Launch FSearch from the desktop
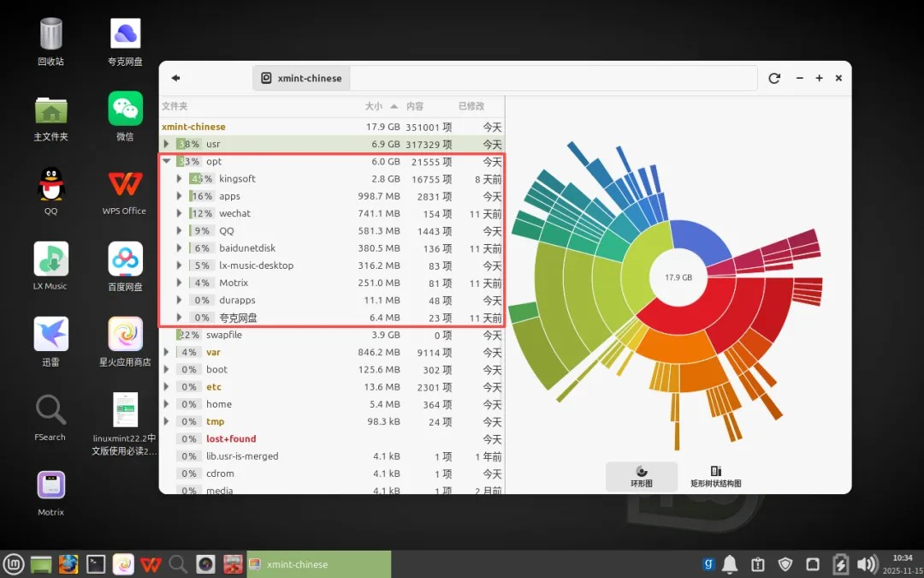924x578 pixels. (x=50, y=416)
